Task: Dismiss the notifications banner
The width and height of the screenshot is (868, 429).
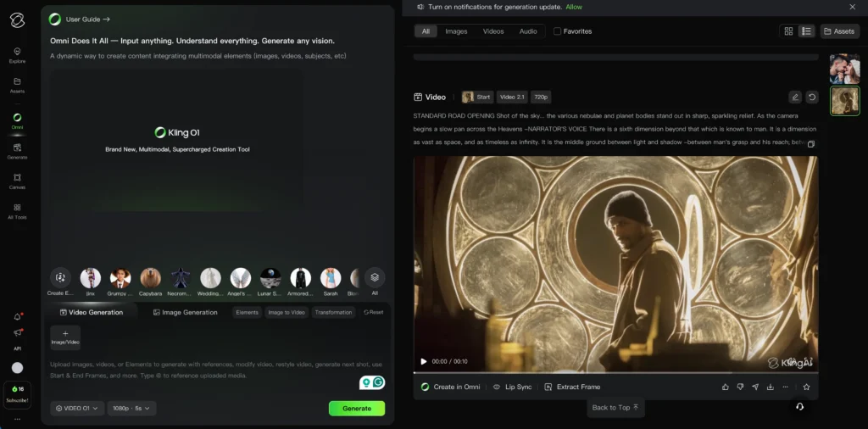Action: tap(852, 7)
